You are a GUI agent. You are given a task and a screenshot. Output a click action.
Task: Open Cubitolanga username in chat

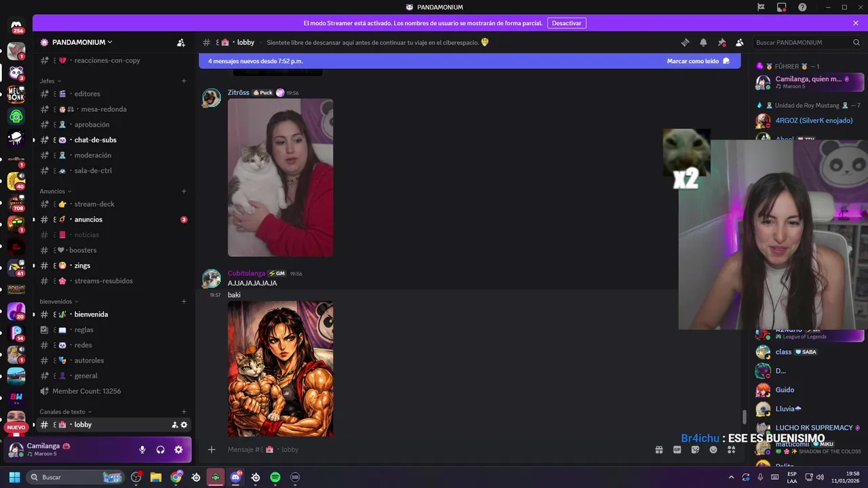tap(246, 273)
